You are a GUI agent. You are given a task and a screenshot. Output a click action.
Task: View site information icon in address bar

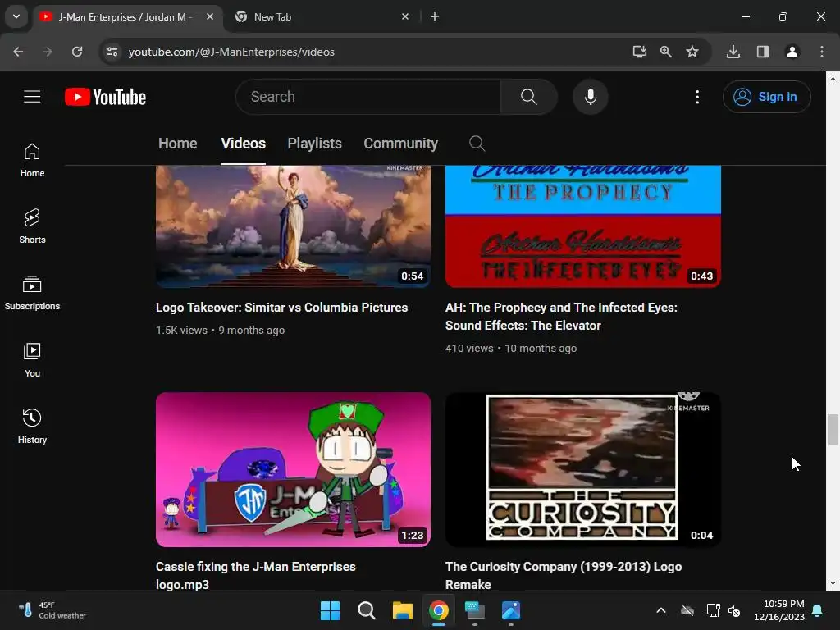tap(112, 52)
